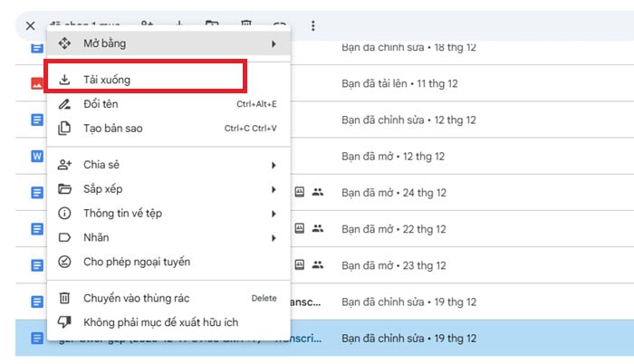The image size is (634, 364).
Task: Choose Tạo bản sao from the context menu
Action: [113, 129]
